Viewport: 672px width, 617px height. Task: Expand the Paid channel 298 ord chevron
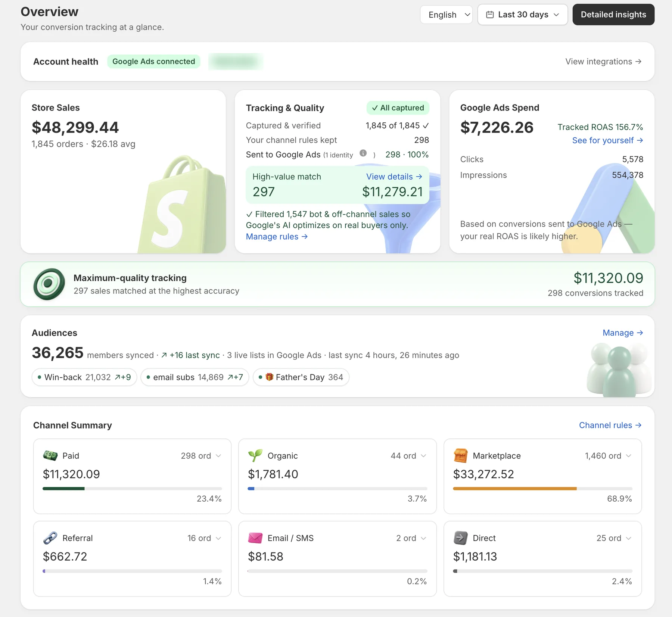click(218, 456)
